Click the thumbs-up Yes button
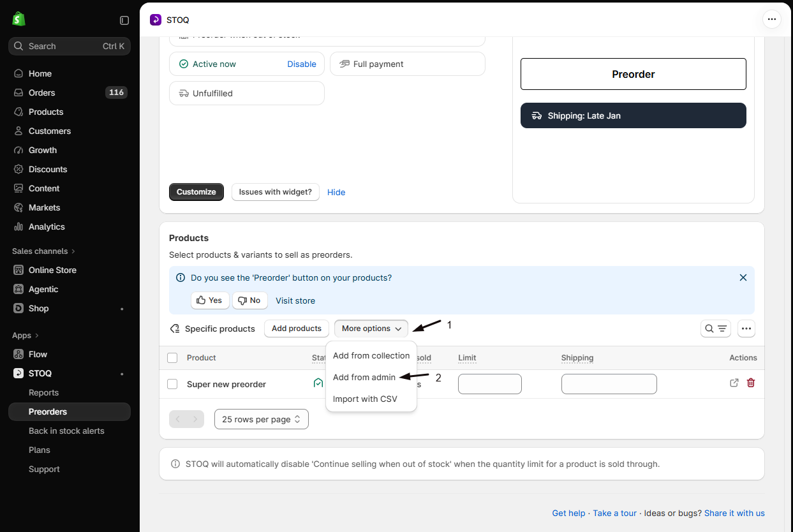Screen dimensions: 793x532 [x=210, y=300]
